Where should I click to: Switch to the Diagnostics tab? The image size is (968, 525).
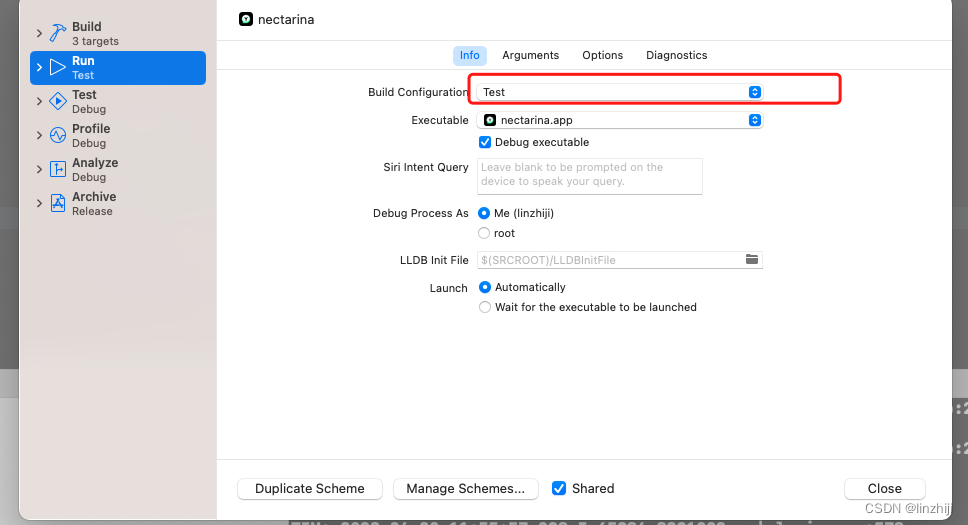tap(677, 55)
